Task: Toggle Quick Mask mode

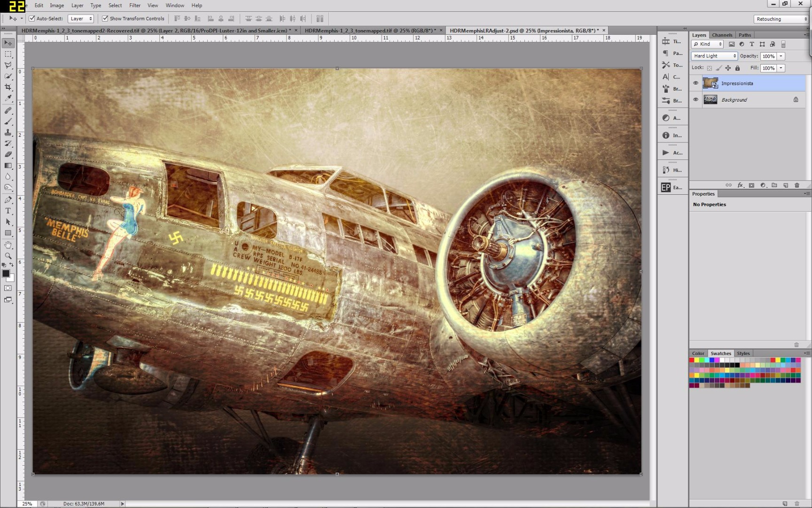Action: click(x=8, y=288)
